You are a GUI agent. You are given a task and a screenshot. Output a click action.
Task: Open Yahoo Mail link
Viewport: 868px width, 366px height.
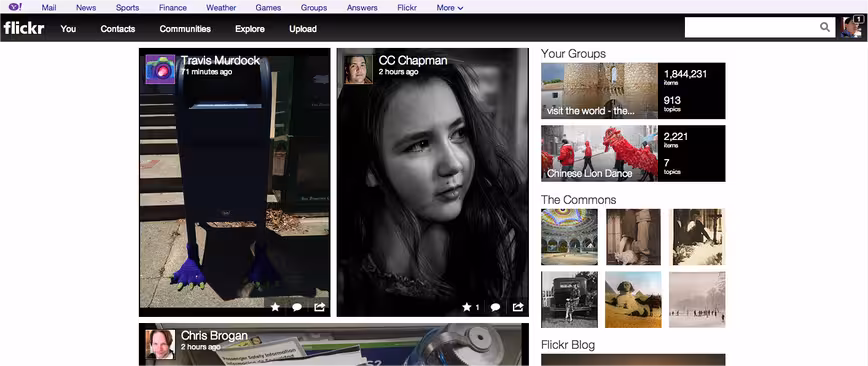[x=49, y=8]
